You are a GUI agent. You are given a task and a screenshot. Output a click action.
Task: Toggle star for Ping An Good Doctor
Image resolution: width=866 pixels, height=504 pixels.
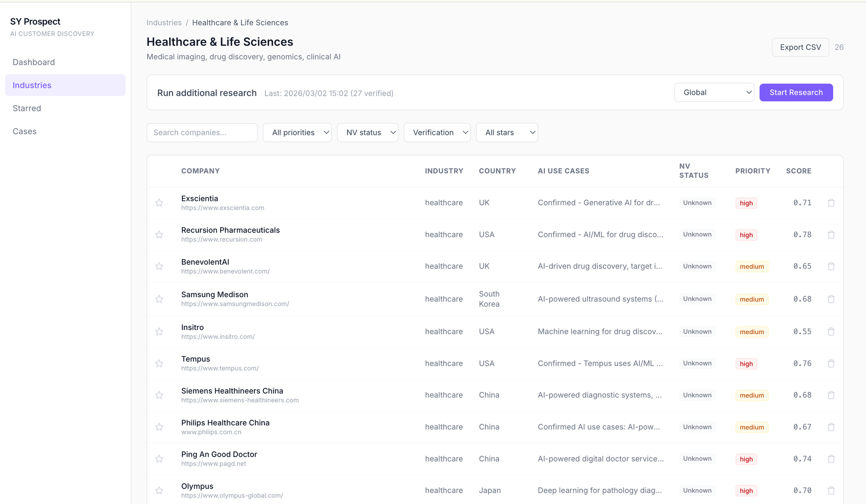[x=159, y=459]
